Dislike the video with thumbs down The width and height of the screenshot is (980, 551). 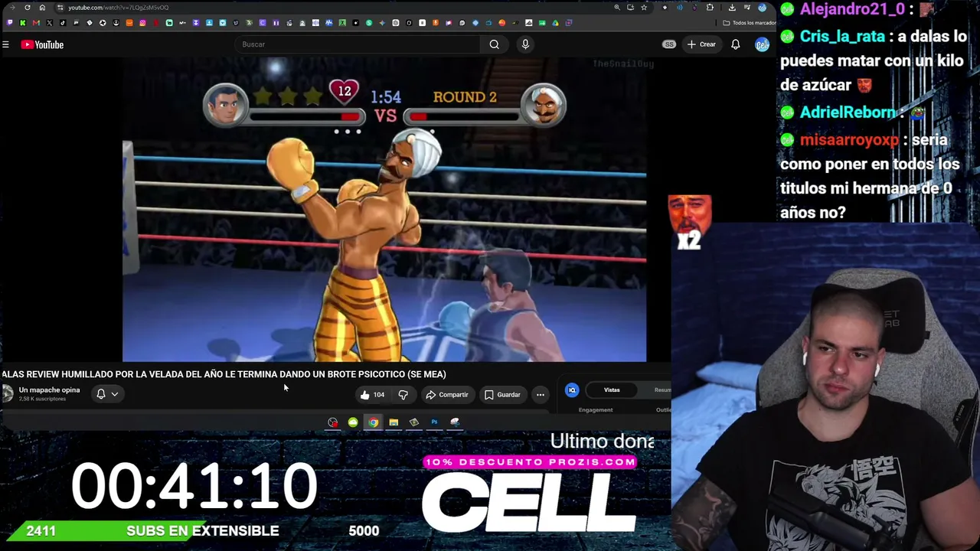click(x=403, y=395)
